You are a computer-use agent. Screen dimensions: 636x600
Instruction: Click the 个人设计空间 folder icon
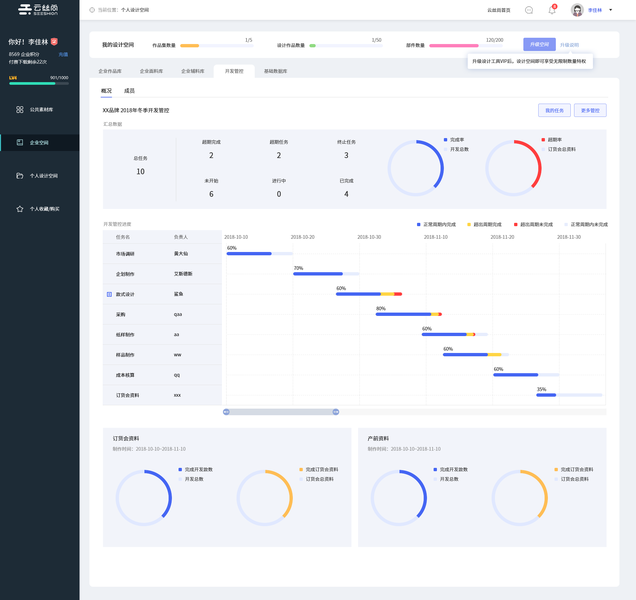pyautogui.click(x=19, y=176)
